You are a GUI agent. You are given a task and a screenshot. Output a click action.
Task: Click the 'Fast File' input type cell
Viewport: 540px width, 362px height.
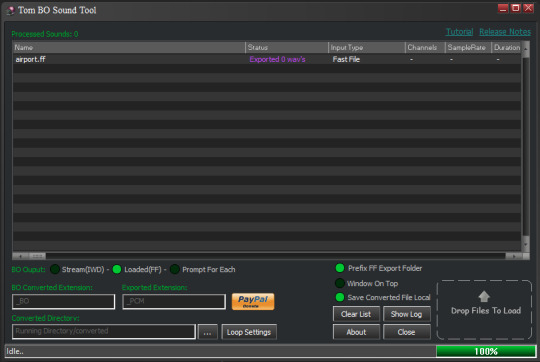point(346,59)
